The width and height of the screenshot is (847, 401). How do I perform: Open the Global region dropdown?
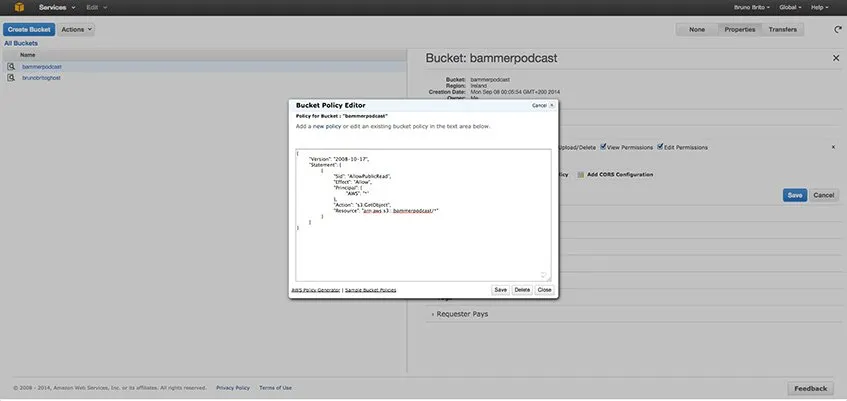tap(790, 8)
